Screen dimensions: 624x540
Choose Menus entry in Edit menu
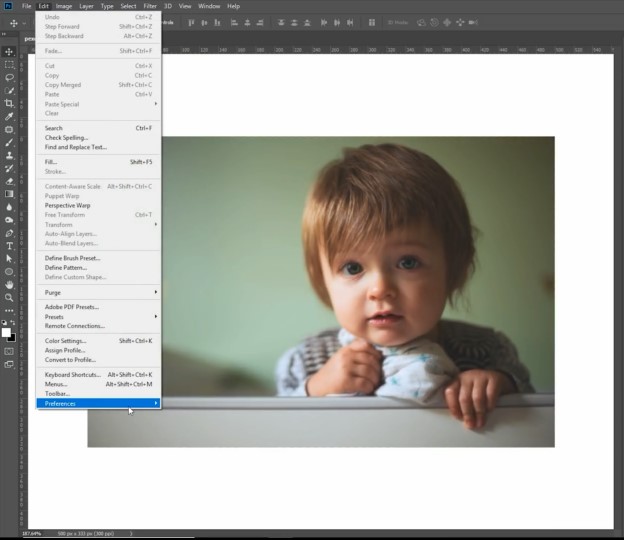pyautogui.click(x=98, y=384)
